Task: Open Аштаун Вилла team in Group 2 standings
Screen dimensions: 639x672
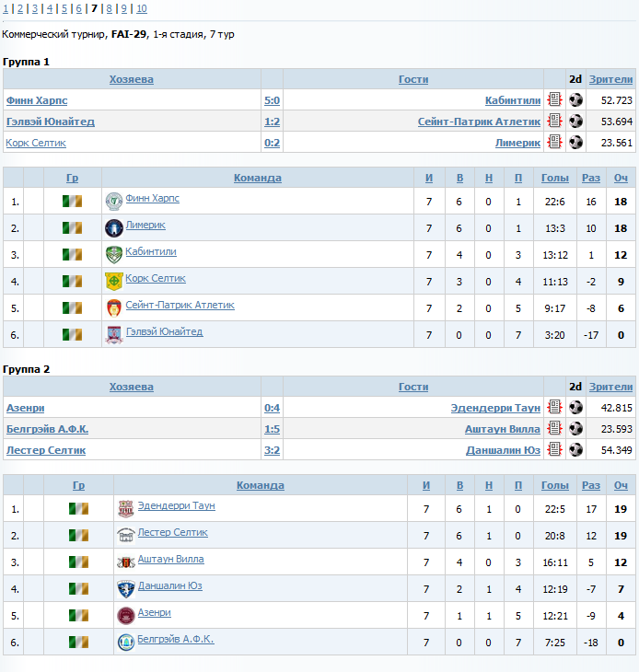Action: click(x=170, y=559)
